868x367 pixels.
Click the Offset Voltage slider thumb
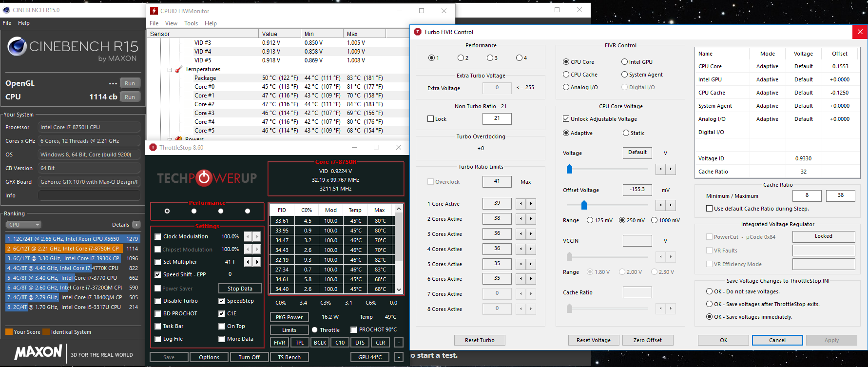[584, 205]
